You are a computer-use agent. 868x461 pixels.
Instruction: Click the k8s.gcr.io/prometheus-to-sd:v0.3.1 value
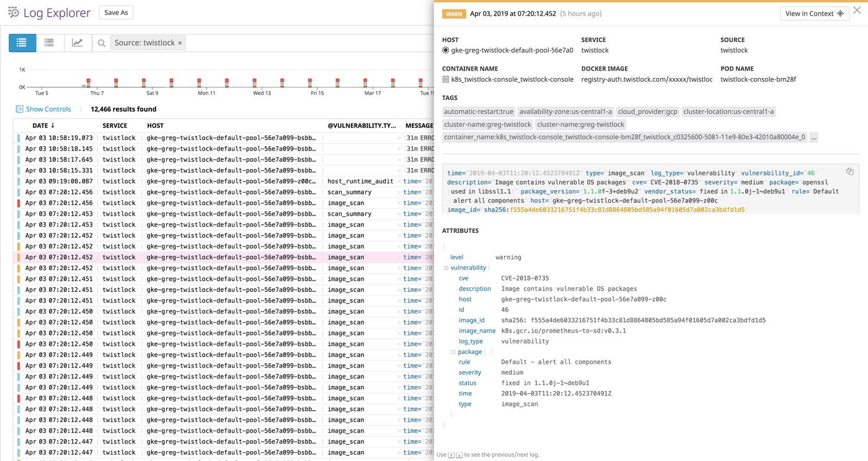coord(564,331)
